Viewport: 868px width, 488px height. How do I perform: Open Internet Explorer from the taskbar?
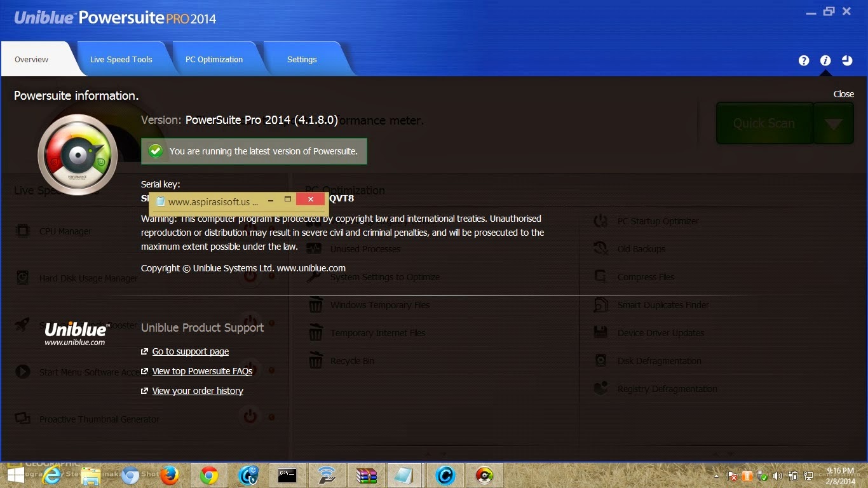point(51,475)
